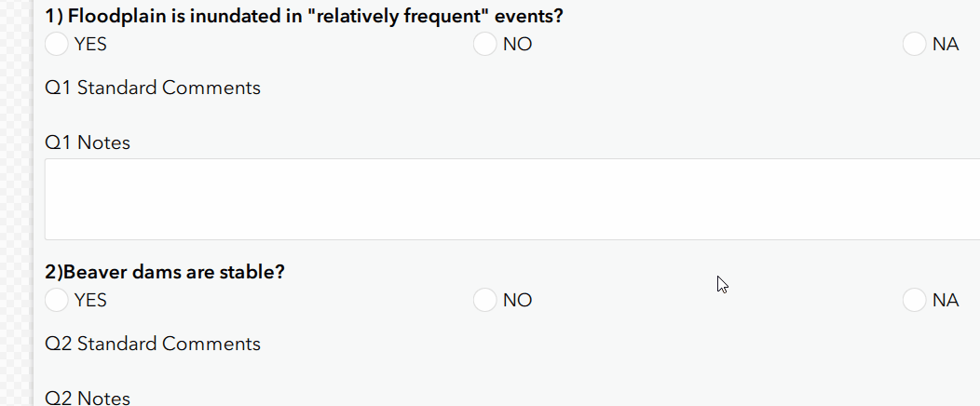Click the NA label text under question 2

[x=946, y=301]
